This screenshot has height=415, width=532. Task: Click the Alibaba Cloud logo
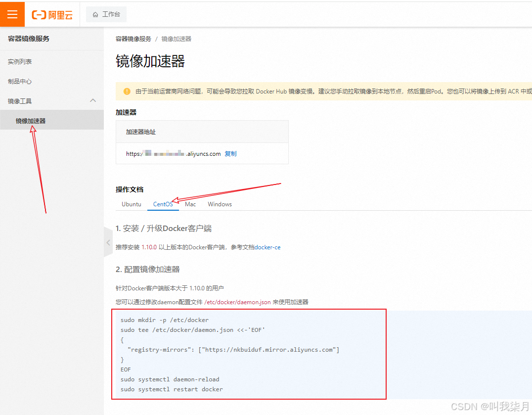click(52, 14)
